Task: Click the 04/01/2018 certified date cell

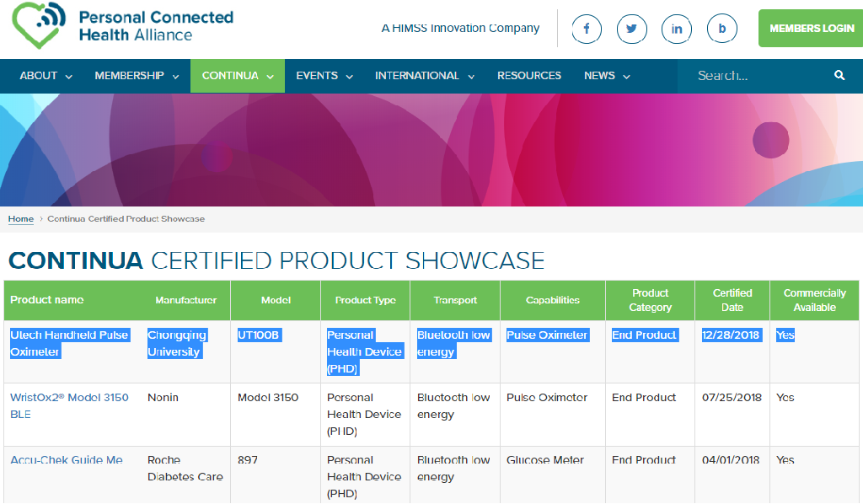Action: pyautogui.click(x=731, y=460)
